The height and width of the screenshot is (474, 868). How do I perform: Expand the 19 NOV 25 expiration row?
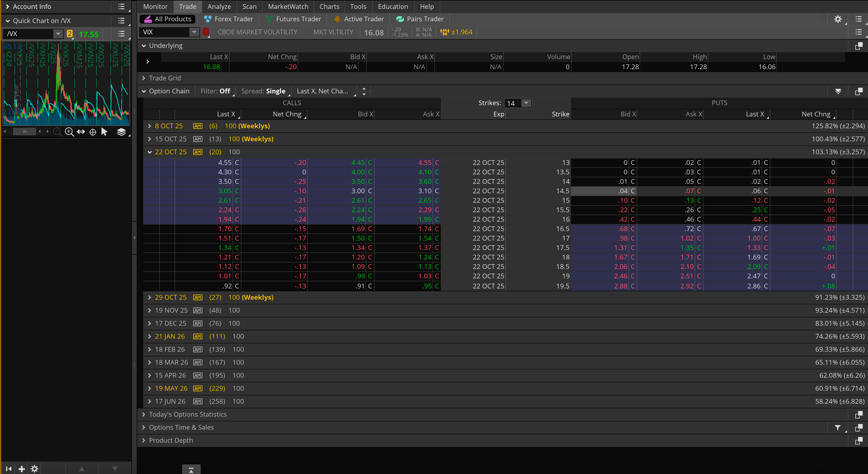coord(150,310)
